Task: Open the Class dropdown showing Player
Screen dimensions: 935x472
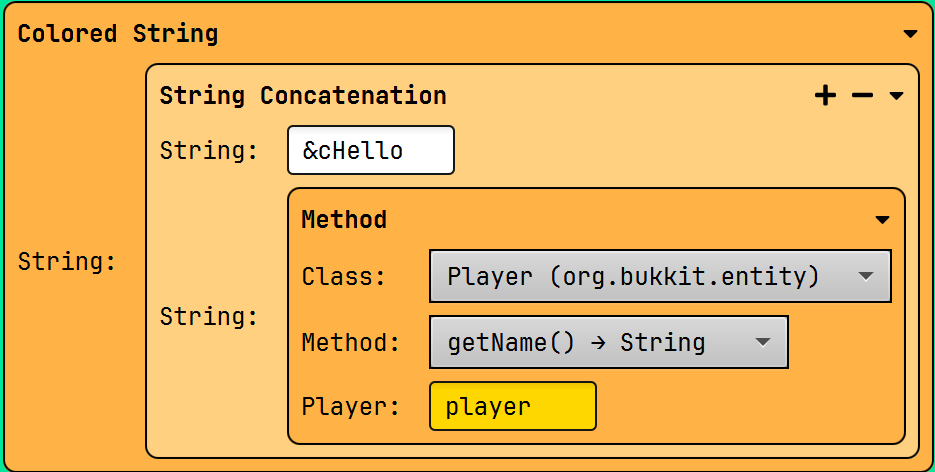Action: (660, 276)
